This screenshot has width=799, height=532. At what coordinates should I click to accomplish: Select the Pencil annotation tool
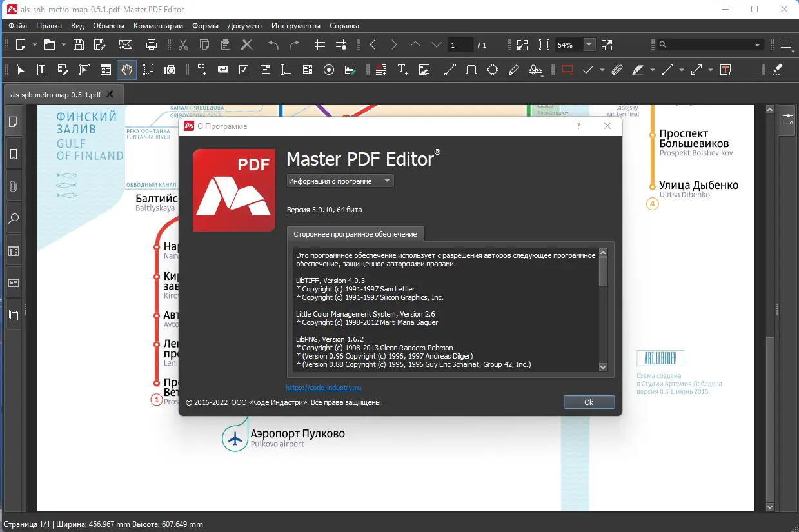pos(513,70)
